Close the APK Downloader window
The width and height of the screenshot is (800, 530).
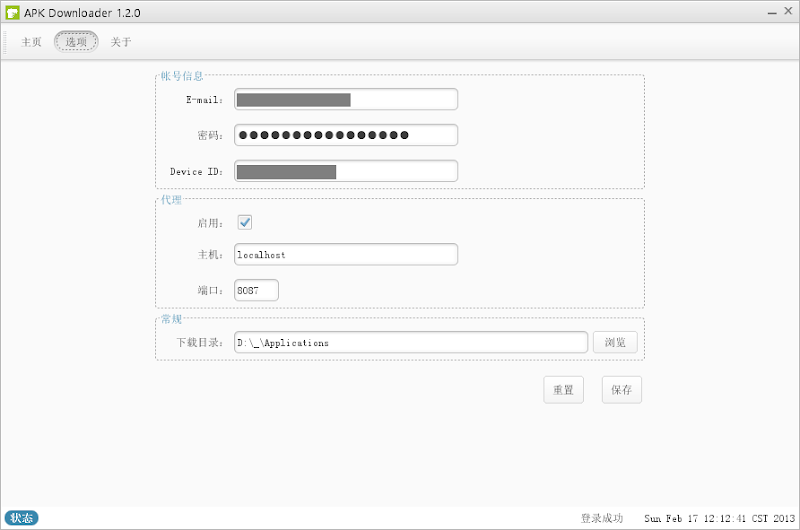pyautogui.click(x=788, y=11)
